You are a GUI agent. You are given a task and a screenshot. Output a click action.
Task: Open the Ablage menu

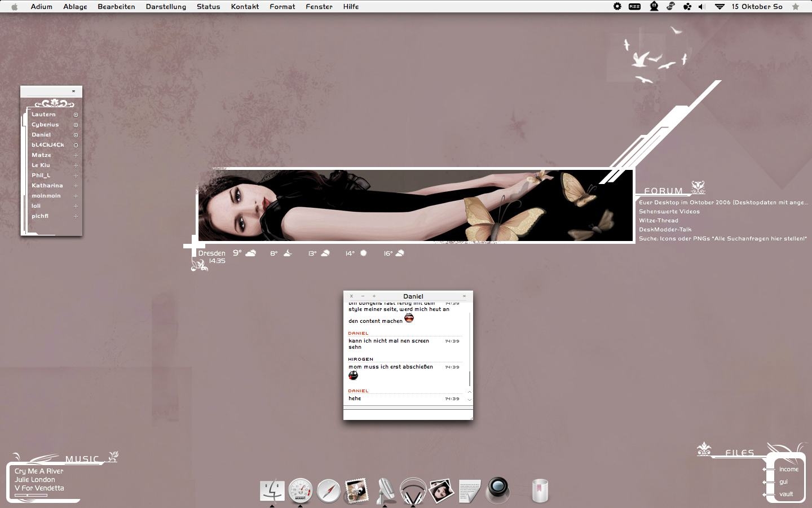coord(75,7)
